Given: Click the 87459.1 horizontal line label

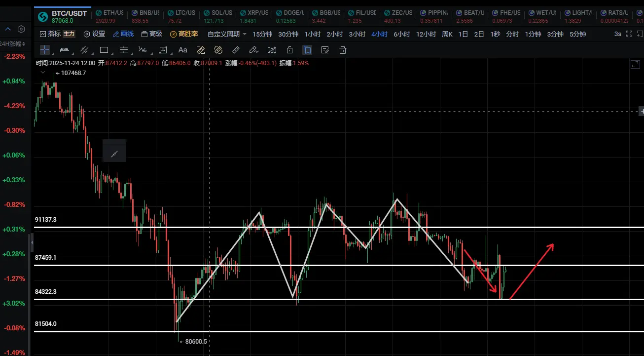Looking at the screenshot, I should click(46, 257).
